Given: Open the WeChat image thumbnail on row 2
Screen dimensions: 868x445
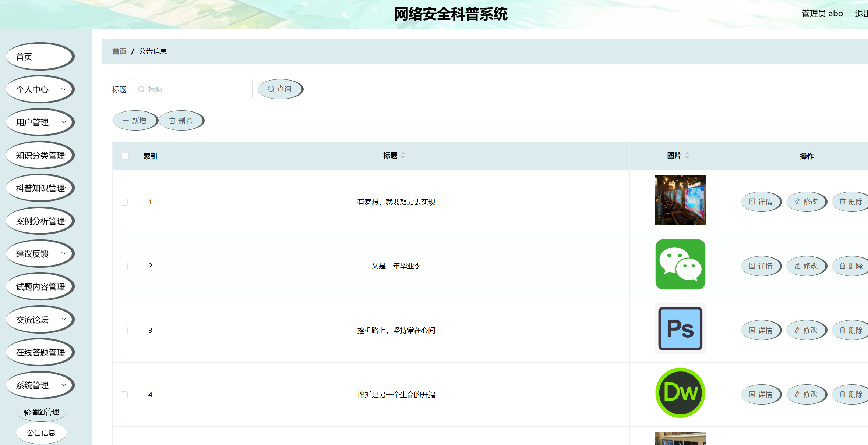Looking at the screenshot, I should coord(680,264).
